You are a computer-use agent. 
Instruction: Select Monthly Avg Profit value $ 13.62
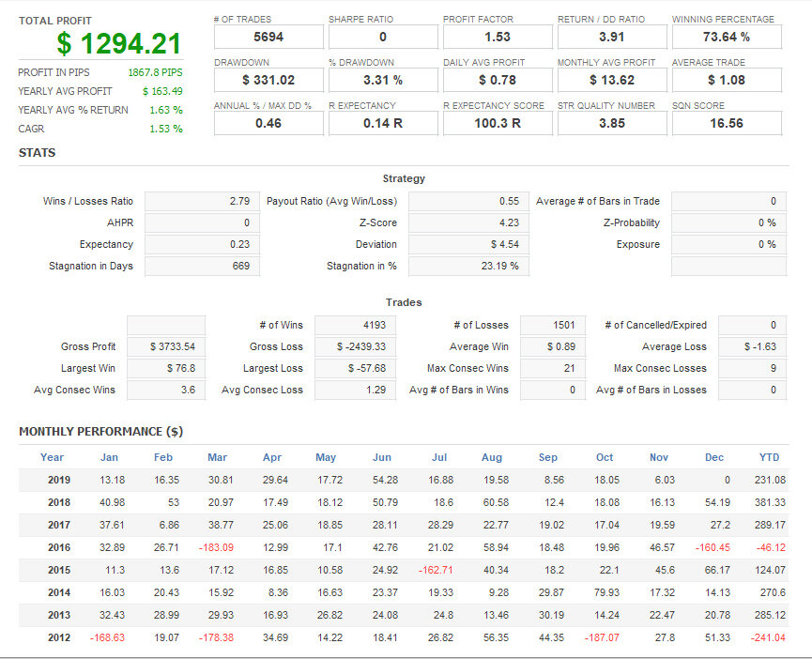pos(612,80)
